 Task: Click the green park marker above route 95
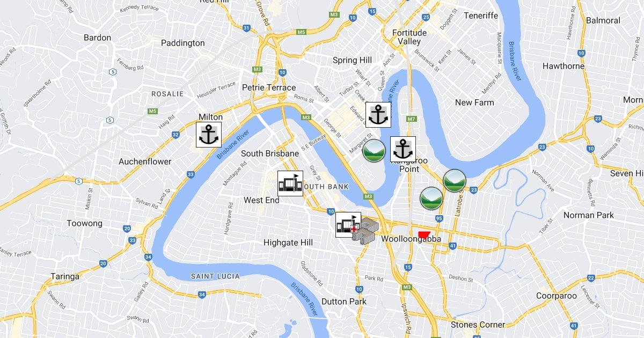coord(431,199)
